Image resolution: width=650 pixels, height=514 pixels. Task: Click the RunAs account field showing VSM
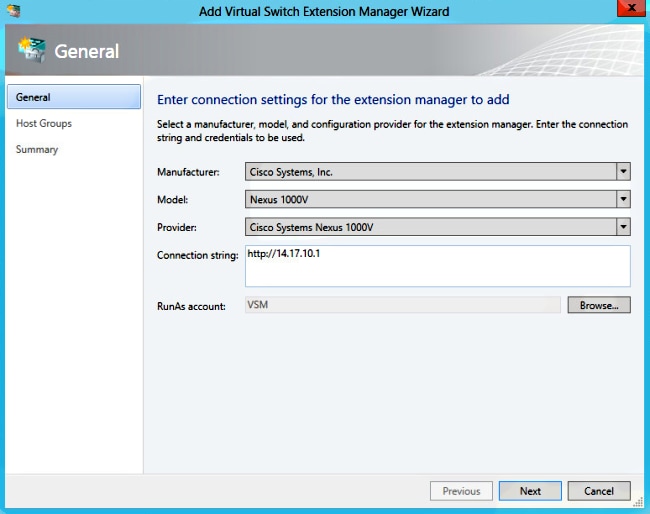tap(403, 305)
